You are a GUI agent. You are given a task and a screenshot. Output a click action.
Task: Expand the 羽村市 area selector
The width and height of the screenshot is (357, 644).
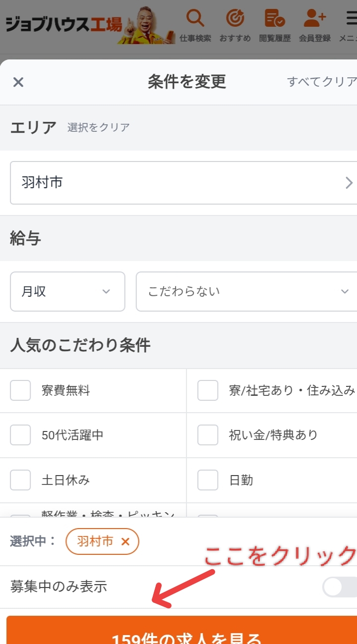(184, 183)
